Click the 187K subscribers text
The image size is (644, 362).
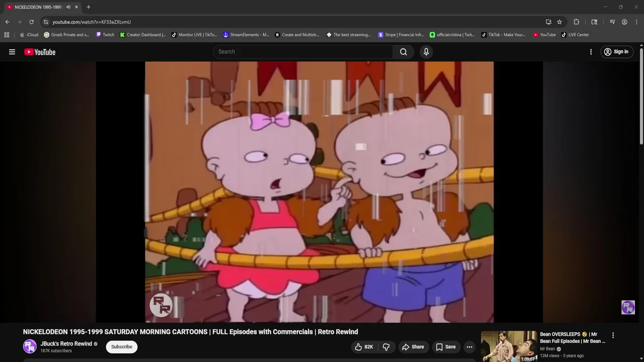click(x=56, y=351)
